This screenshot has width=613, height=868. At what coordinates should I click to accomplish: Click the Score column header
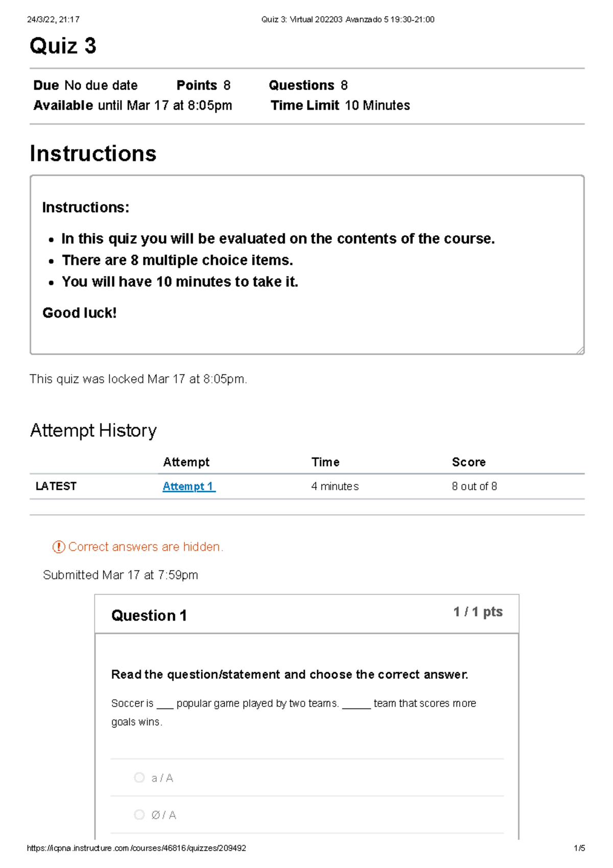(469, 462)
